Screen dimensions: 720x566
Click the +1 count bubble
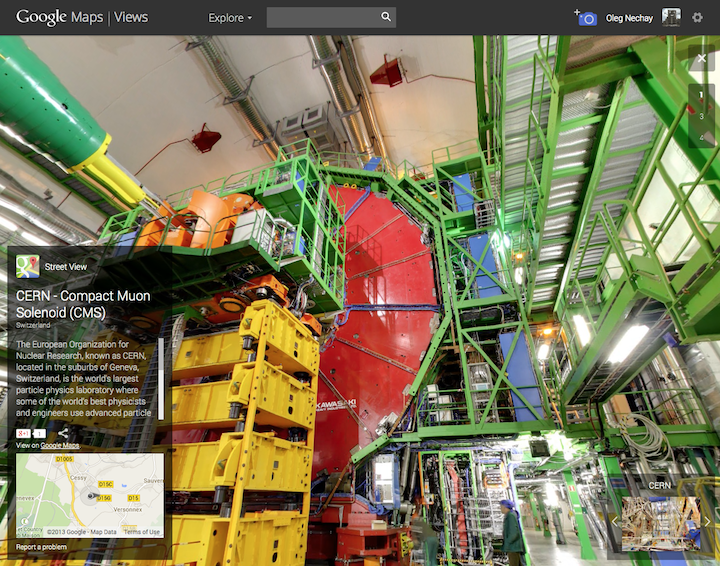pos(39,433)
